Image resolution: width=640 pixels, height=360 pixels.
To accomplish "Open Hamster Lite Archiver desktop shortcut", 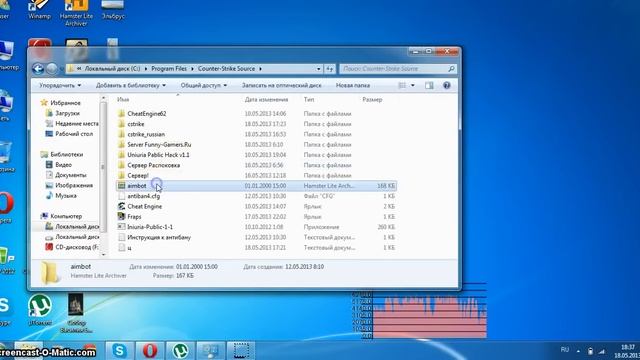I will coord(76,13).
